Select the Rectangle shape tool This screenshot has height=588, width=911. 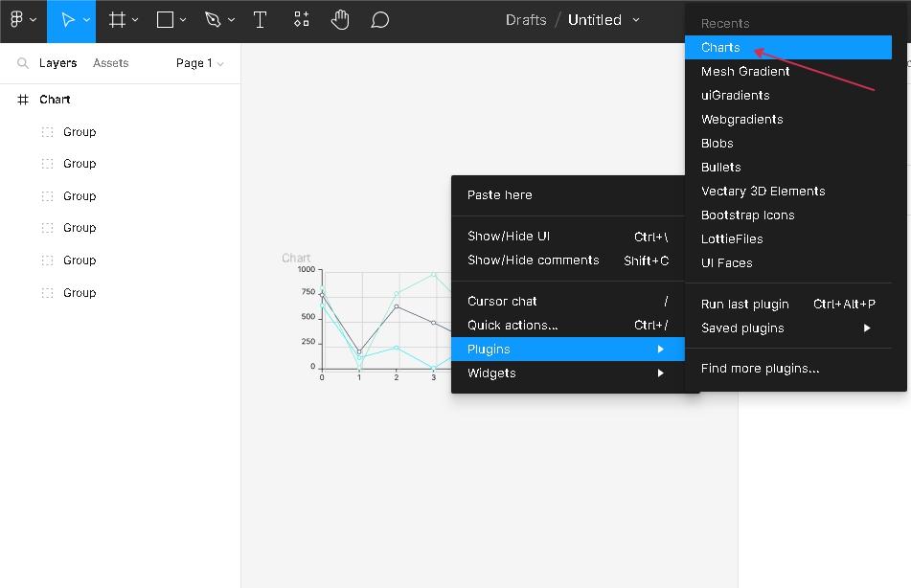coord(165,20)
